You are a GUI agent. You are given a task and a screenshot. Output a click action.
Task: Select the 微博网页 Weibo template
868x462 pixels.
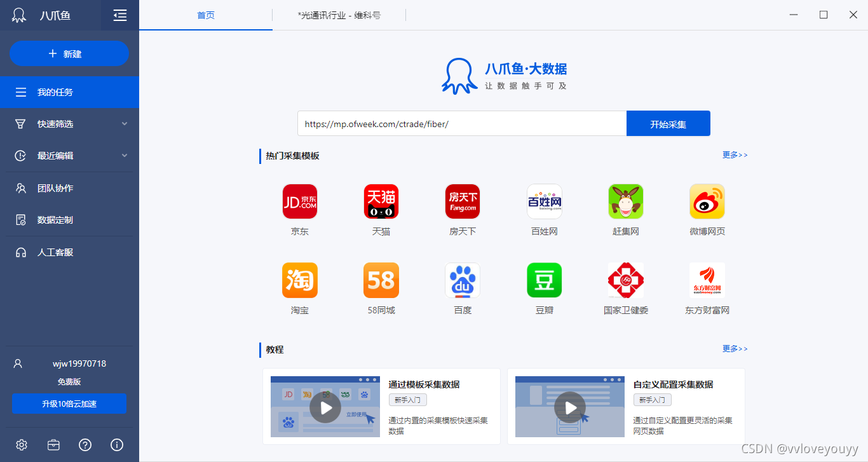(707, 201)
